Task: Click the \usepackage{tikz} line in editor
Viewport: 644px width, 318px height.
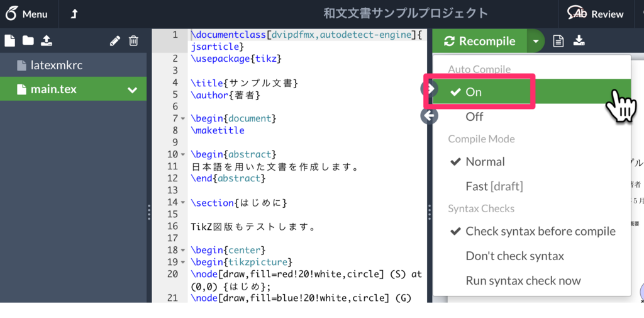Action: [x=236, y=59]
